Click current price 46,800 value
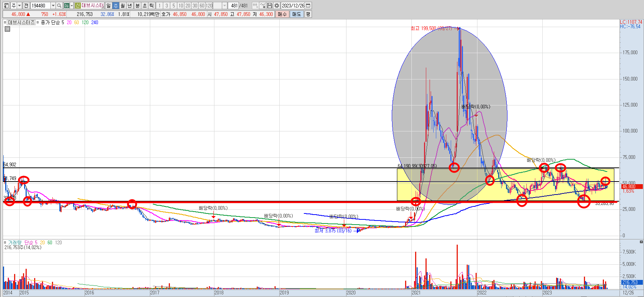 pos(18,14)
